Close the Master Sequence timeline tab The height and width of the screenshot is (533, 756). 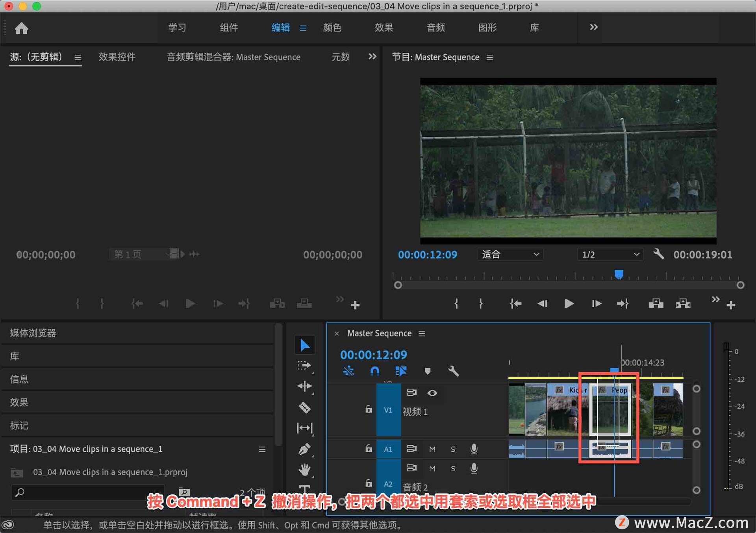click(337, 333)
